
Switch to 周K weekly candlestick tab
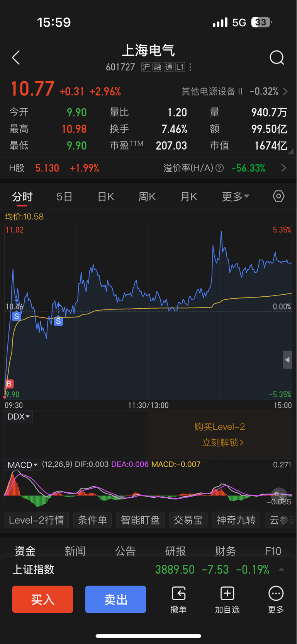(147, 196)
